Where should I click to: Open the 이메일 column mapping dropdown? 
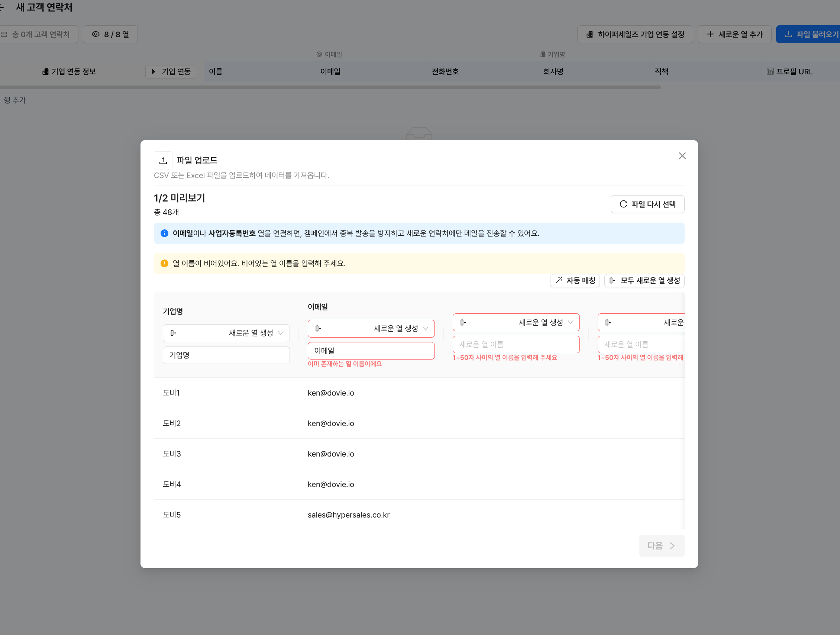tap(371, 329)
